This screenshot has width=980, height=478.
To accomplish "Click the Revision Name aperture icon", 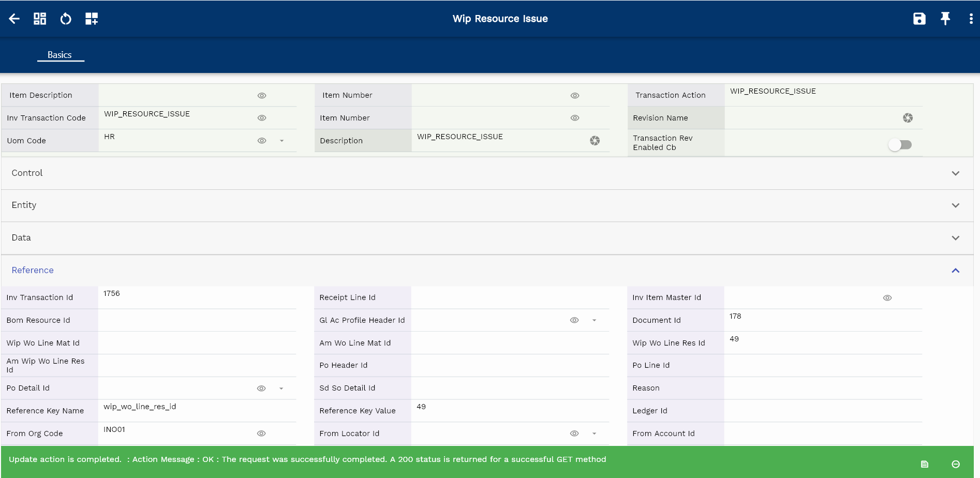I will 908,118.
